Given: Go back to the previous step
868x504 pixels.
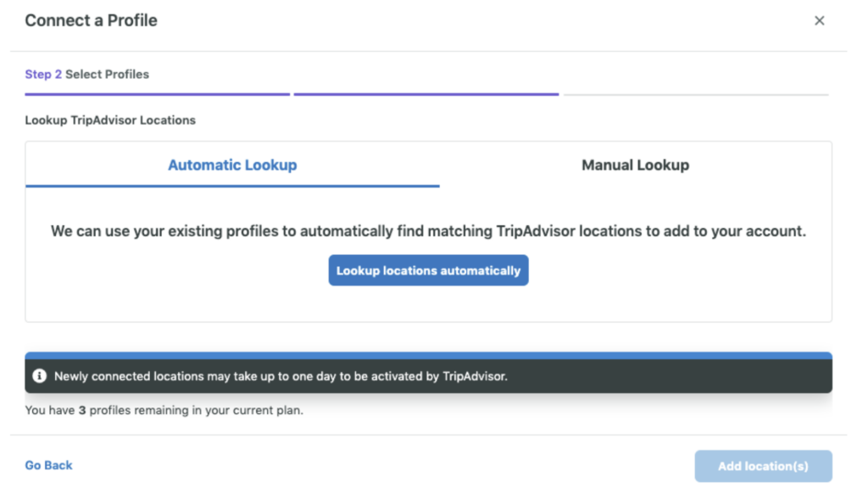Looking at the screenshot, I should click(48, 465).
